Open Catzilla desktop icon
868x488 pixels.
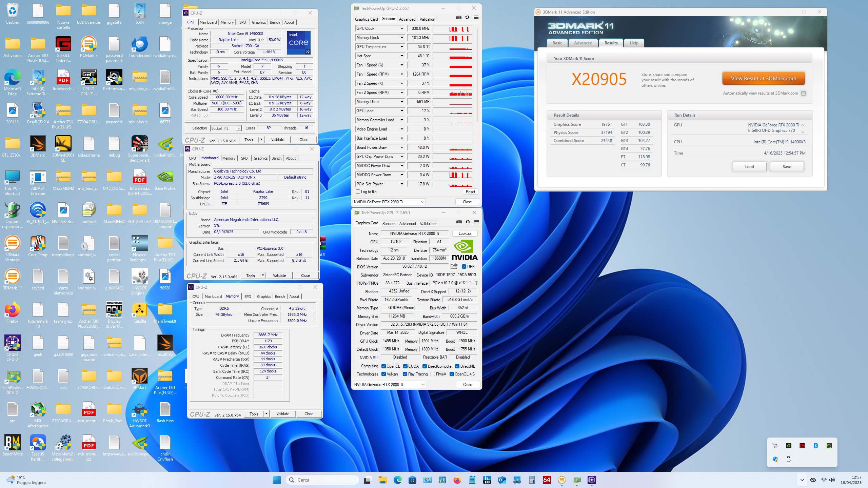click(140, 313)
